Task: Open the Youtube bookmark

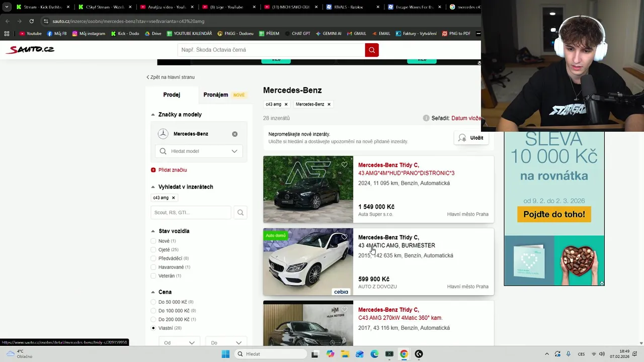Action: point(30,34)
